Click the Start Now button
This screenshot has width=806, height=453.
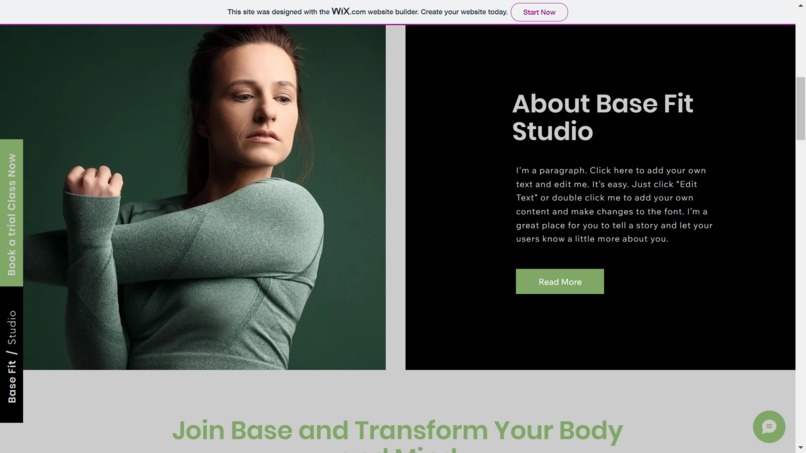coord(539,12)
